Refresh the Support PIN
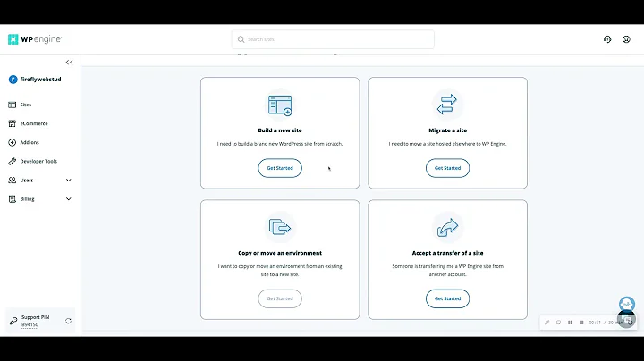Image resolution: width=644 pixels, height=361 pixels. (68, 321)
